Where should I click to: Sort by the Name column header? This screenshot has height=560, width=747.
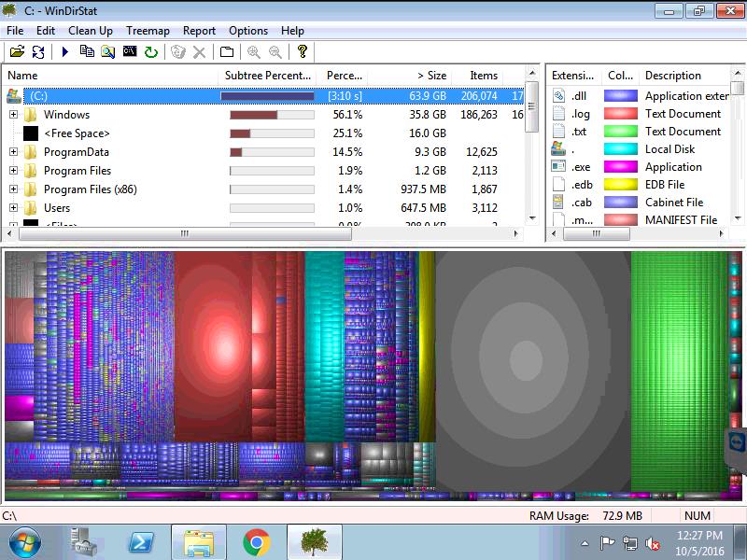coord(111,76)
